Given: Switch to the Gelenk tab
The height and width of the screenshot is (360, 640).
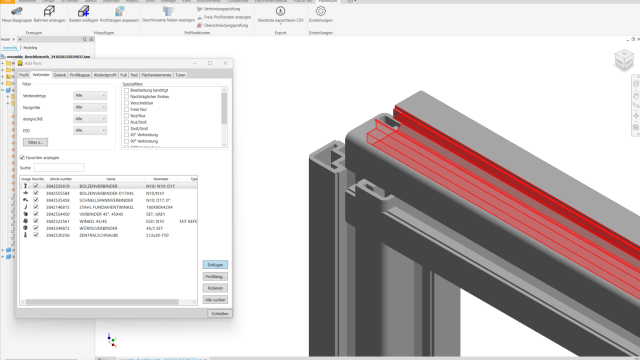Looking at the screenshot, I should (x=60, y=75).
